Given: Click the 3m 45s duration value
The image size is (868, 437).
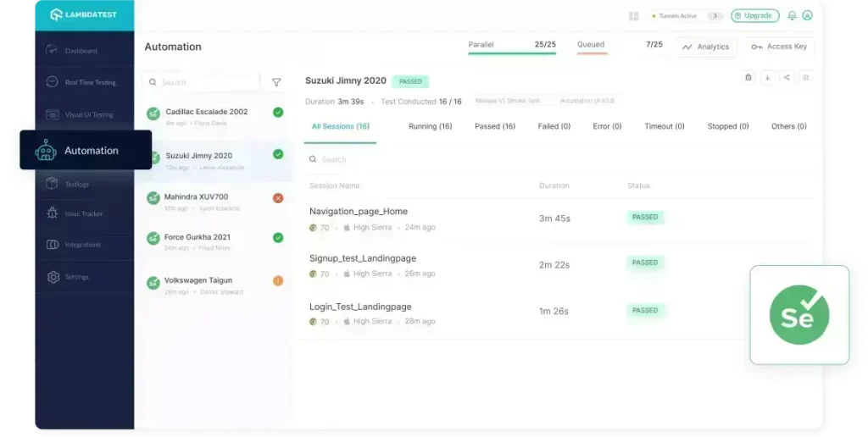Looking at the screenshot, I should [x=554, y=218].
